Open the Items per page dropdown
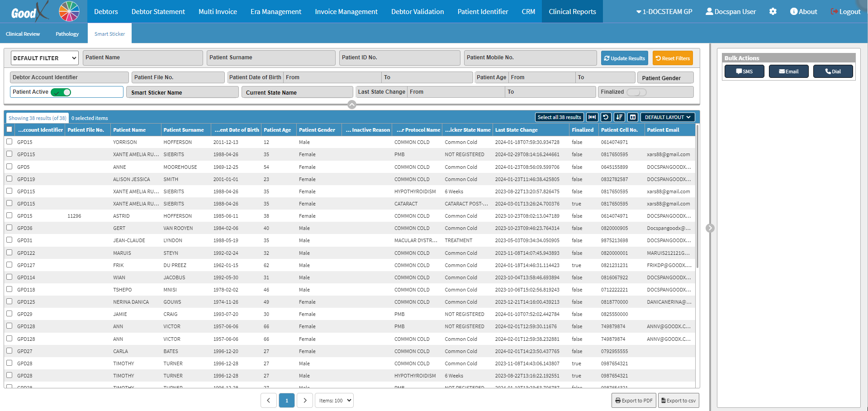The height and width of the screenshot is (411, 868). click(334, 401)
